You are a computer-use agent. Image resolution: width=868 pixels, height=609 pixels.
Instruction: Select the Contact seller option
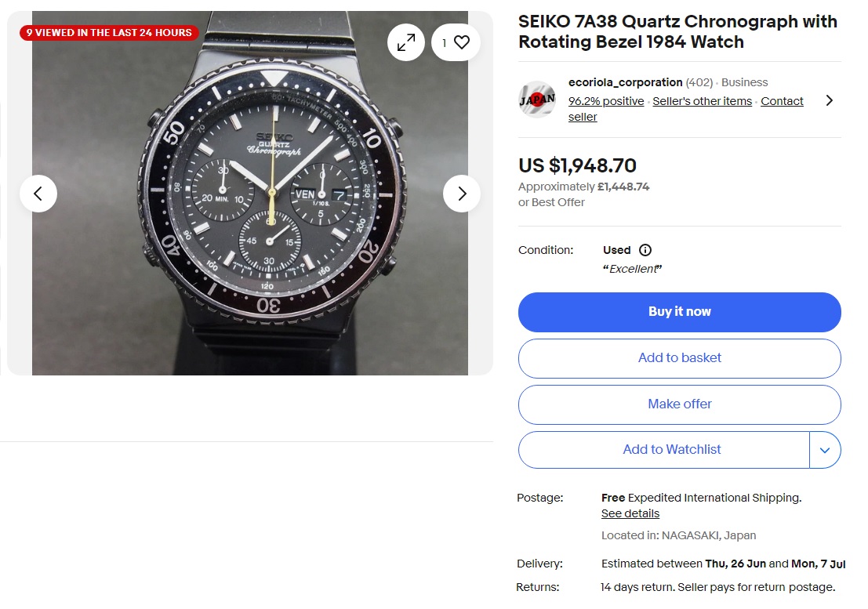click(x=782, y=100)
